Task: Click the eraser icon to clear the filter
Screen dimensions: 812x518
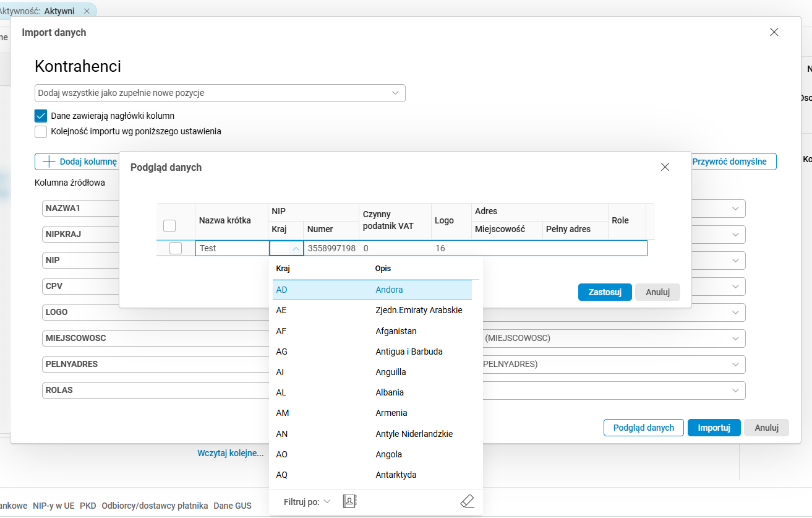Action: coord(468,501)
